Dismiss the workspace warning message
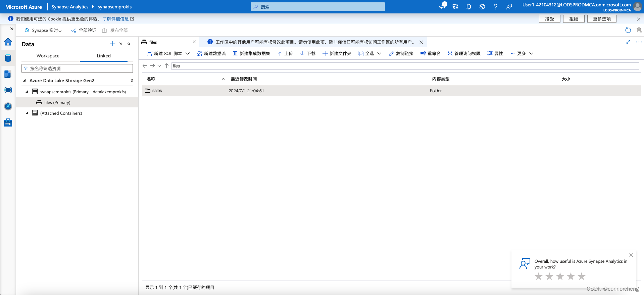 (421, 42)
